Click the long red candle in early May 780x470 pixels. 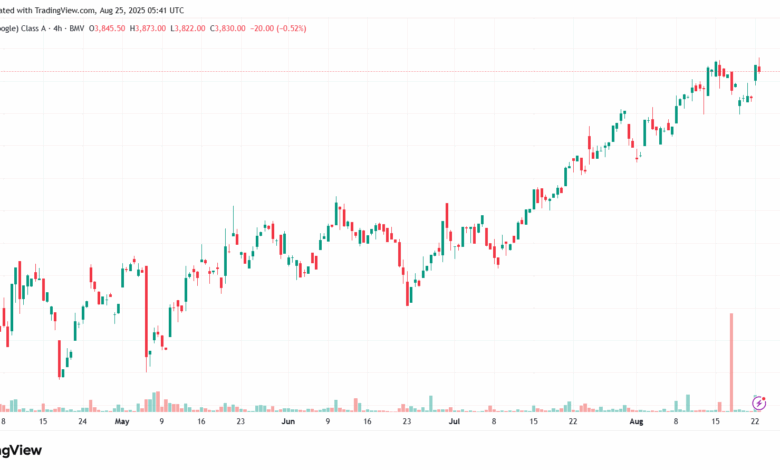[x=146, y=319]
